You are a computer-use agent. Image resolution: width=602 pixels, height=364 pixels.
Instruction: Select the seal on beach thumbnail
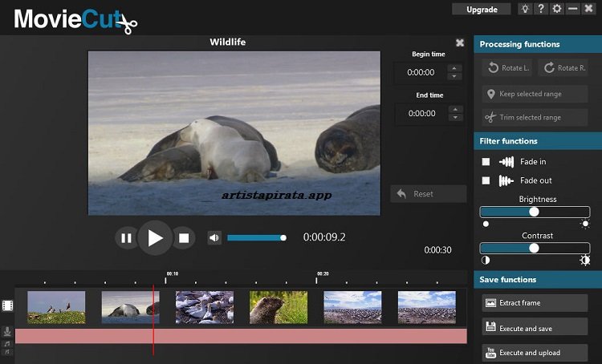131,307
